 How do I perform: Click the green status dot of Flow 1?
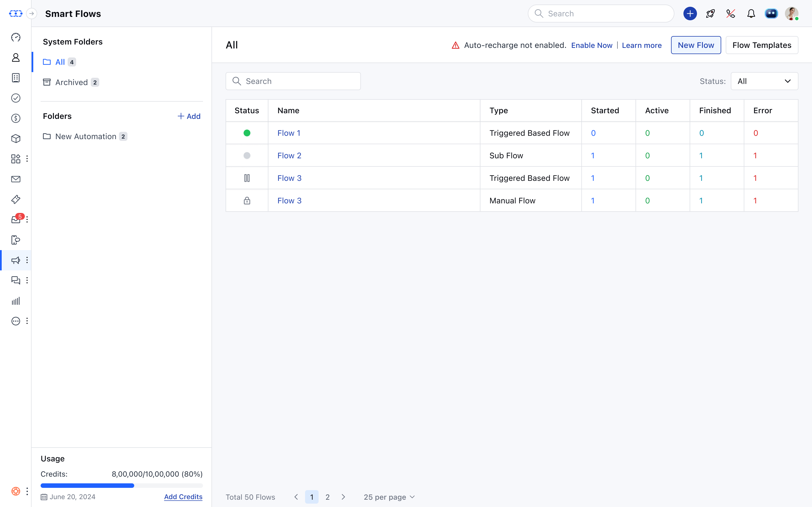coord(247,133)
